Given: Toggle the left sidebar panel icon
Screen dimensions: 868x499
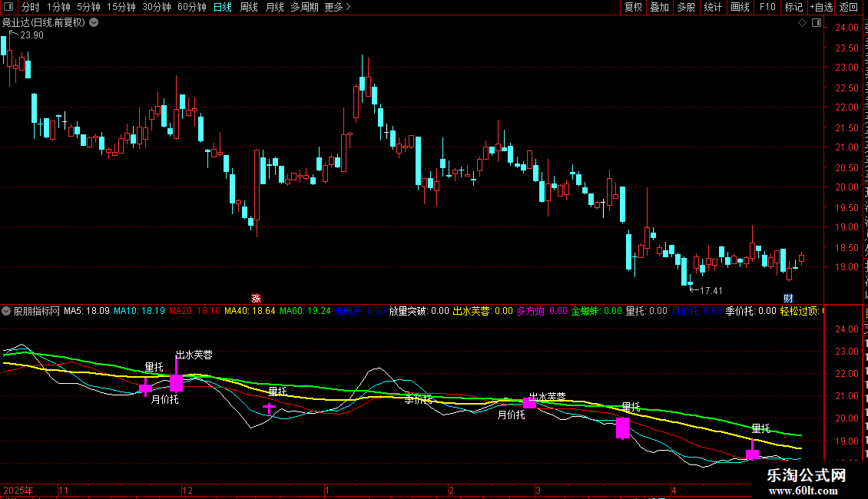Looking at the screenshot, I should click(8, 7).
